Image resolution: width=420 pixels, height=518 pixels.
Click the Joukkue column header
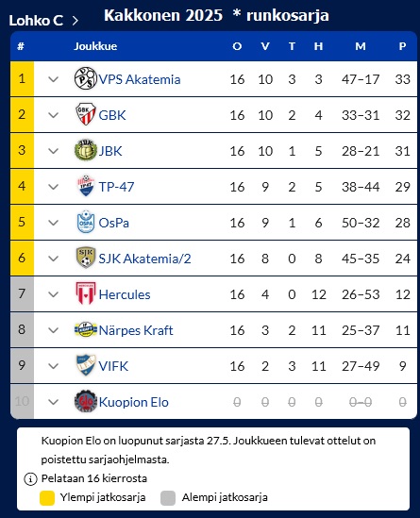95,46
